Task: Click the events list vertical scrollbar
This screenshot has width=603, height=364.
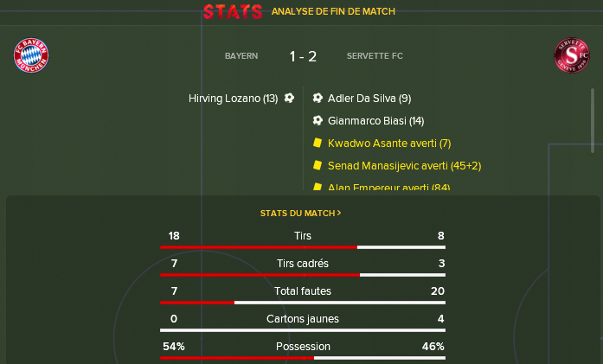Action: 593,121
